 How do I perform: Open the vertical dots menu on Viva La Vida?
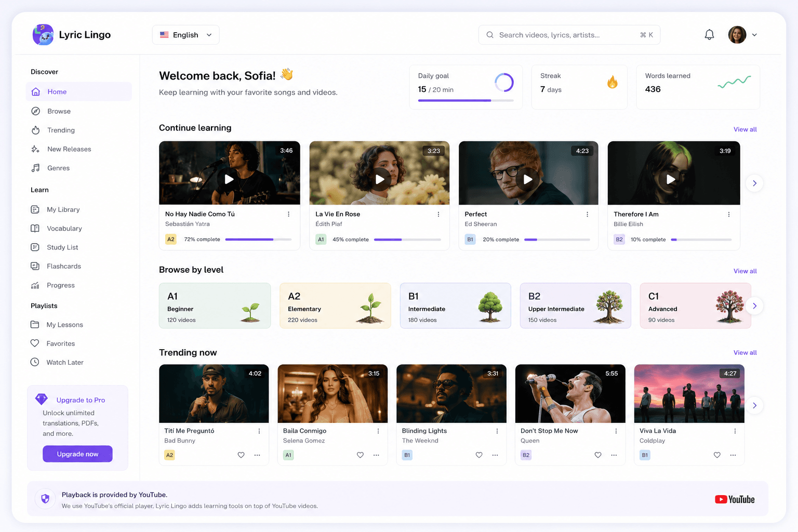[x=735, y=431]
